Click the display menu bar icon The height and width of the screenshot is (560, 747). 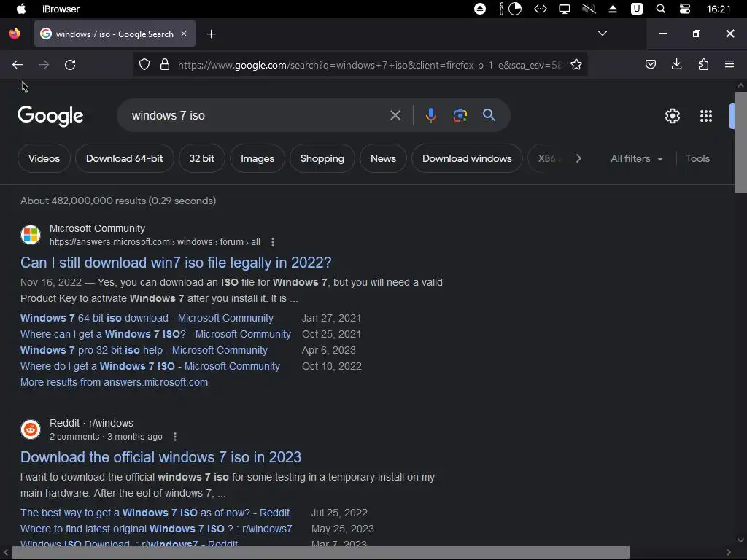565,9
